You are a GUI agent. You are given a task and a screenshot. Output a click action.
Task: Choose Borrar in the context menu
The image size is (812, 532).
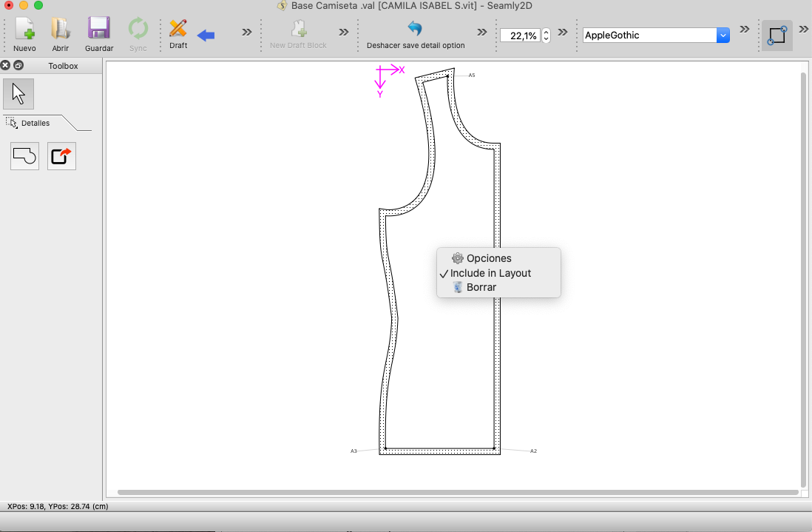tap(481, 287)
